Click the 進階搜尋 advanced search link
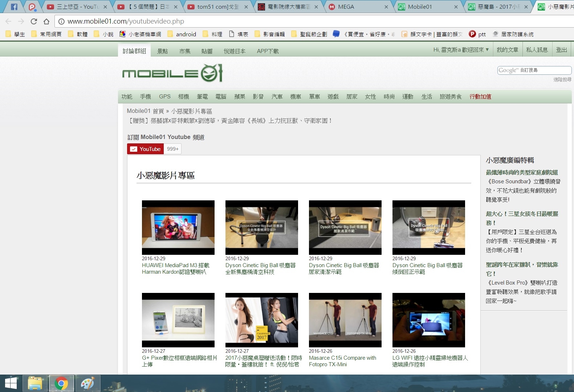Screen dimensions: 574x392 coord(562,79)
